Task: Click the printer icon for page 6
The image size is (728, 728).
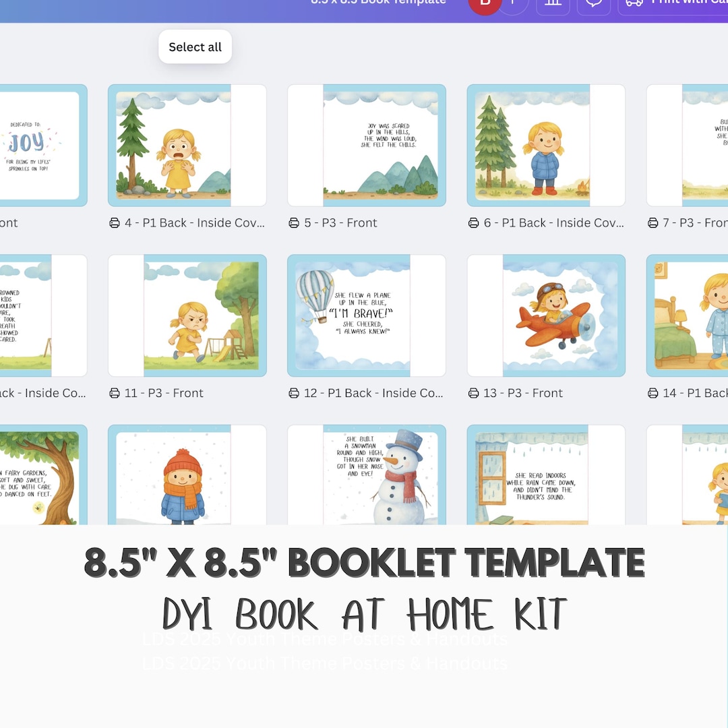Action: [x=473, y=222]
